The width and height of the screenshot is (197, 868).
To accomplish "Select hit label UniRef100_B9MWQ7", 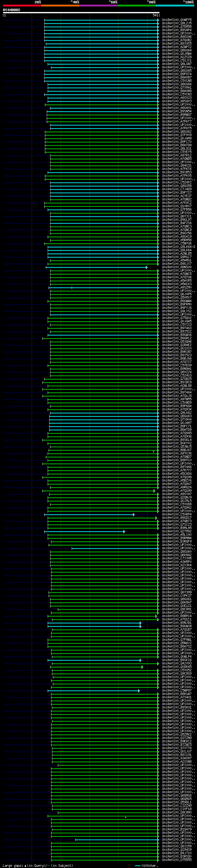I will [x=177, y=115].
